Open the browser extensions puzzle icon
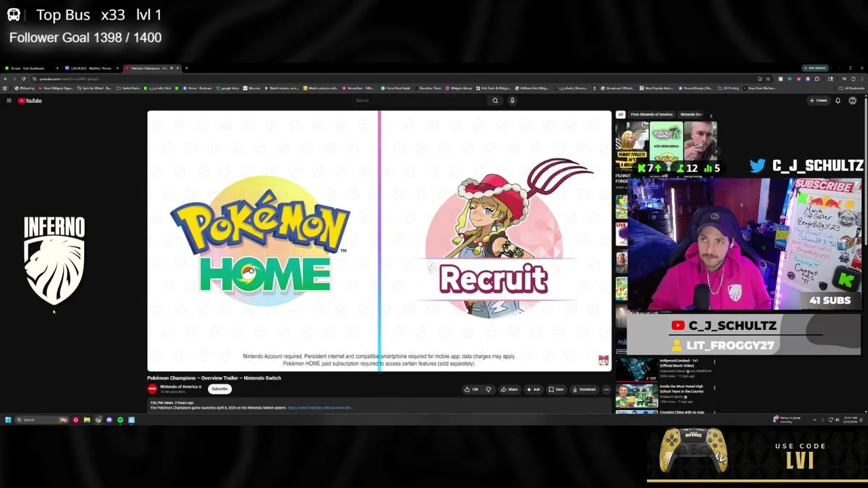The width and height of the screenshot is (868, 488). (x=817, y=79)
